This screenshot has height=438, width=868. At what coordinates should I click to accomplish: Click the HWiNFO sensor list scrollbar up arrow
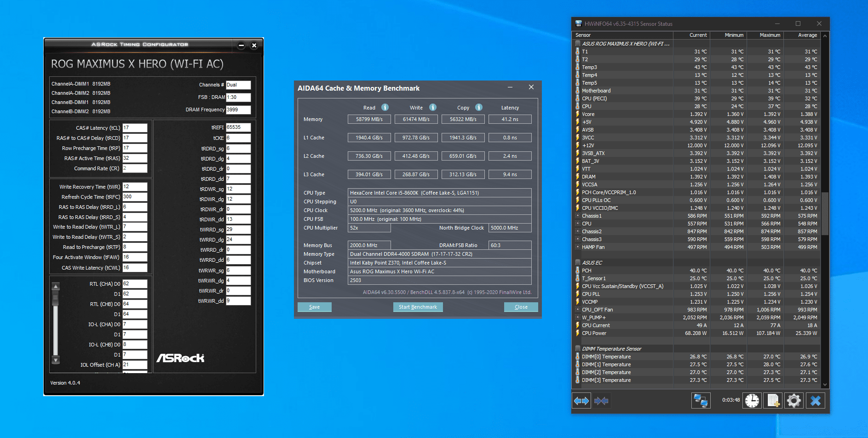pos(825,35)
